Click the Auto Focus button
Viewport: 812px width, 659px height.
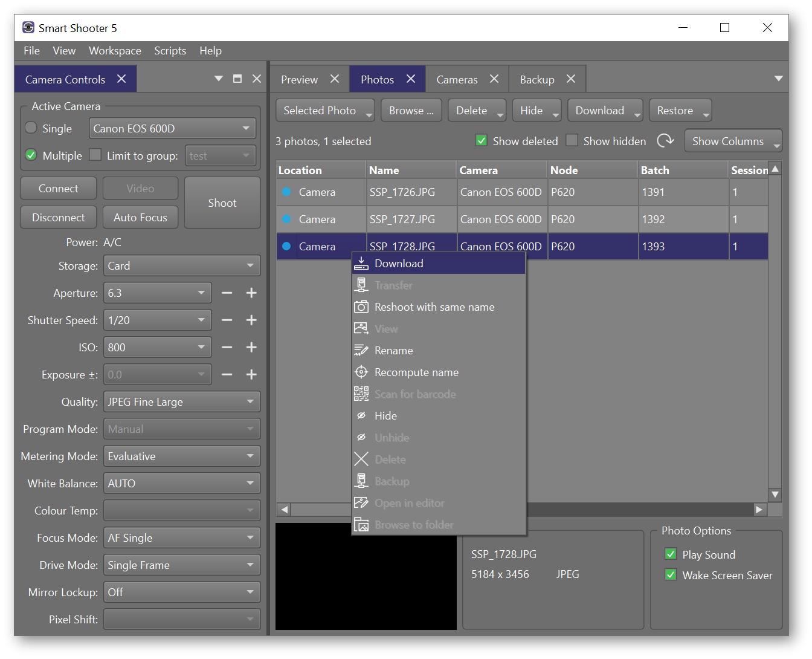pos(140,217)
